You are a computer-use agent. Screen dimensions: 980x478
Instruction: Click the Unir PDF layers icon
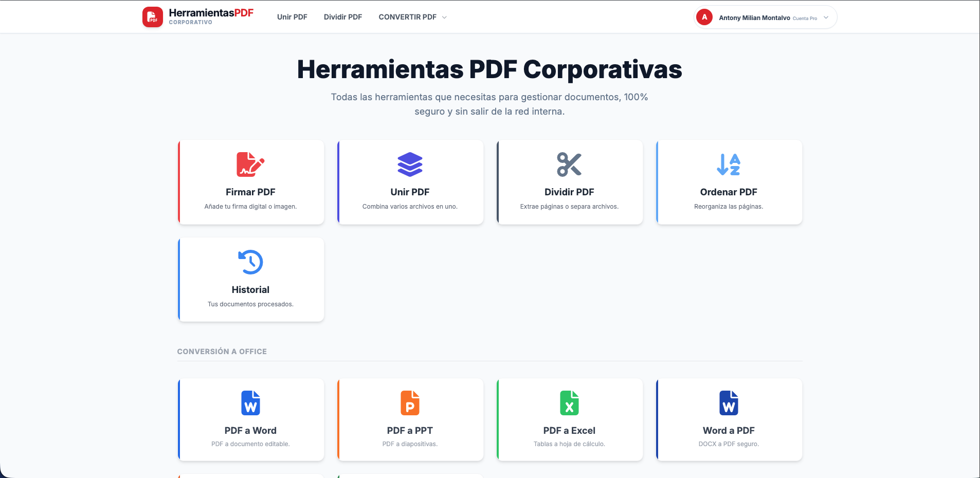pos(410,164)
